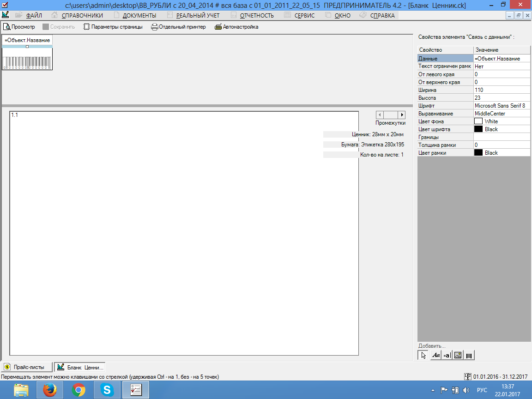Pick the Цвет фона White swatch
Screen dimensions: 532x399
click(x=478, y=121)
